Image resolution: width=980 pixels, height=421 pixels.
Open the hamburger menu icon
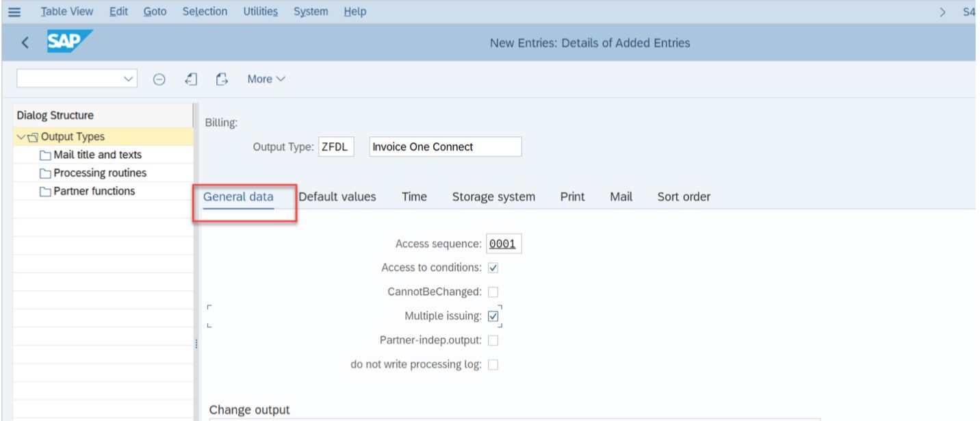14,12
